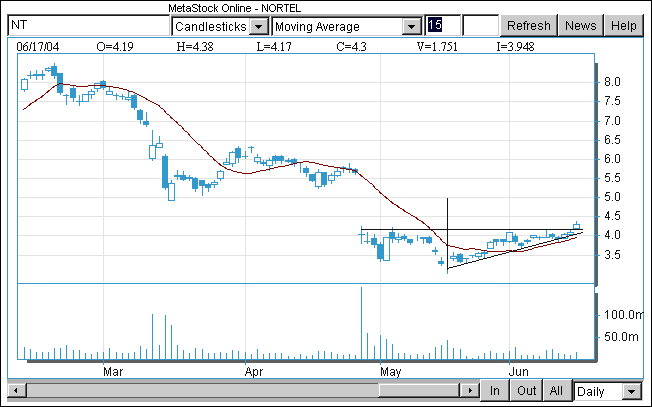The height and width of the screenshot is (407, 652).
Task: Zoom out using the Out button
Action: coord(526,391)
